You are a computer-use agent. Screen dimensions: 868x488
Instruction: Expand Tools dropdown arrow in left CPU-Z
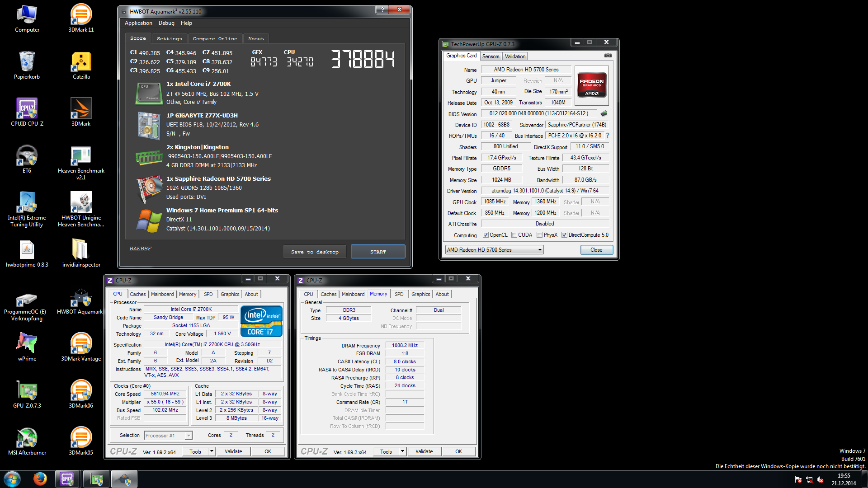click(211, 451)
